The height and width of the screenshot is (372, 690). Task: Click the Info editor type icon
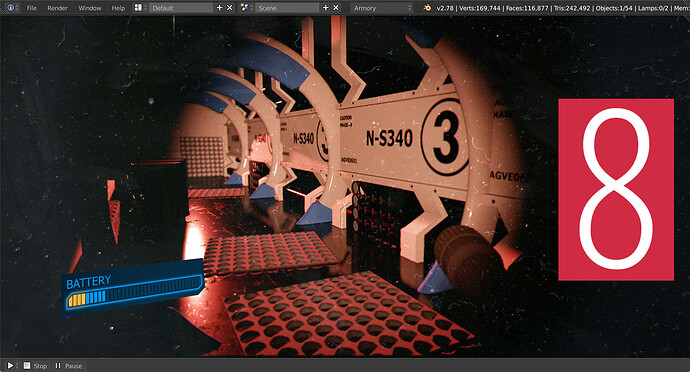10,7
